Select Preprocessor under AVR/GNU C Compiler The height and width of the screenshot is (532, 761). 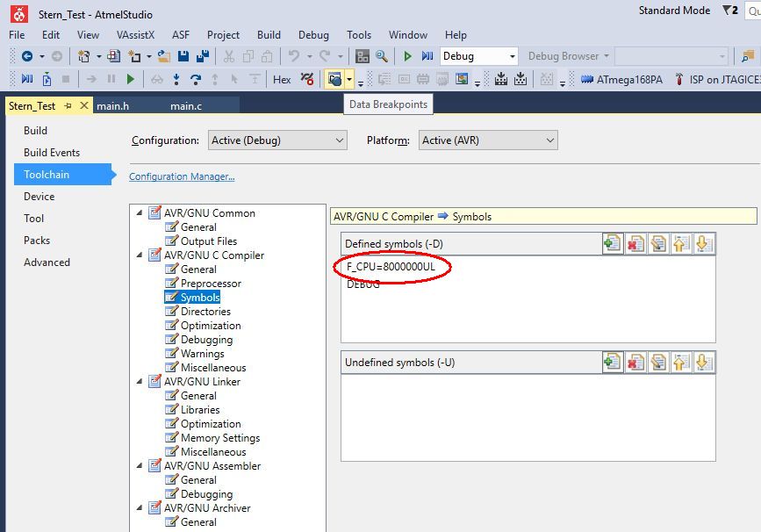click(x=211, y=283)
